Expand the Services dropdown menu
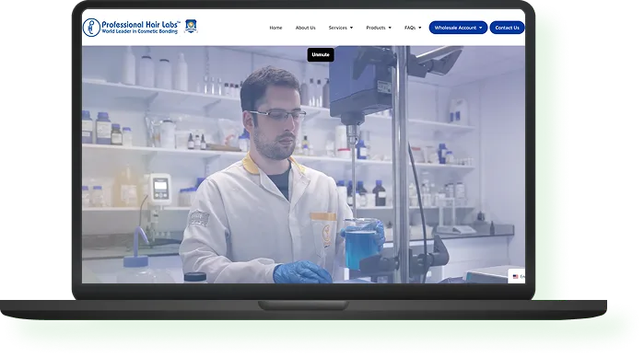 [341, 28]
